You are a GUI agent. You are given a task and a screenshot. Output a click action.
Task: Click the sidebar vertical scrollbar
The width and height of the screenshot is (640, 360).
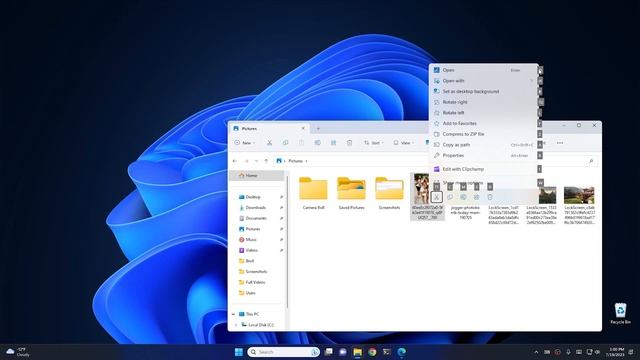click(x=287, y=241)
